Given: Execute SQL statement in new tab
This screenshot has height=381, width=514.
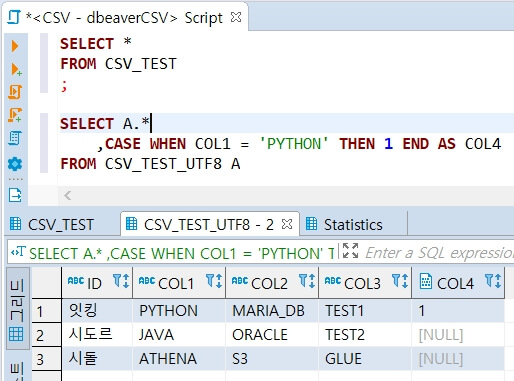Looking at the screenshot, I should (16, 69).
